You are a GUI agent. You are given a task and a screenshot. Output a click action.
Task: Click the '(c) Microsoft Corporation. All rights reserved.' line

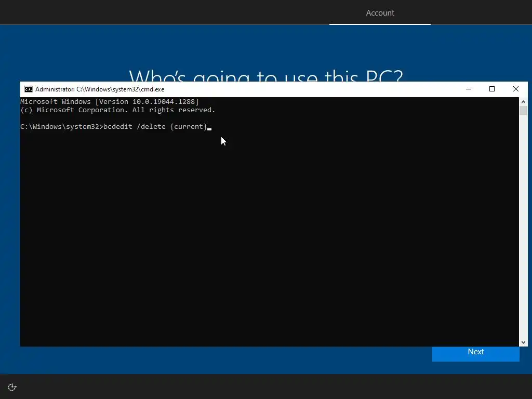pyautogui.click(x=118, y=110)
